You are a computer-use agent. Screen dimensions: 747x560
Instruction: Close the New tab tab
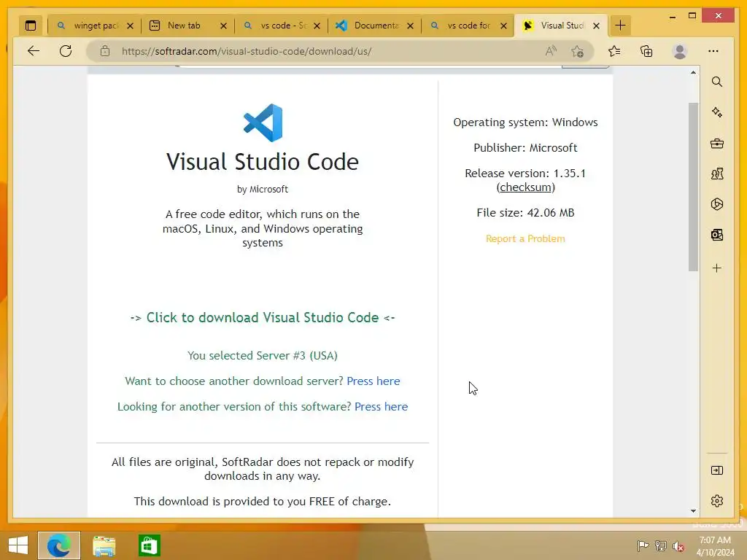(x=223, y=26)
